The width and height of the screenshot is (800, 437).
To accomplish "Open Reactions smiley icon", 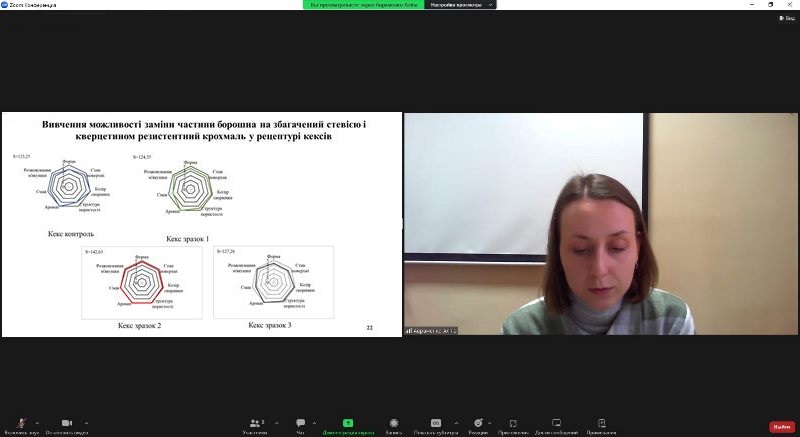I will point(478,425).
